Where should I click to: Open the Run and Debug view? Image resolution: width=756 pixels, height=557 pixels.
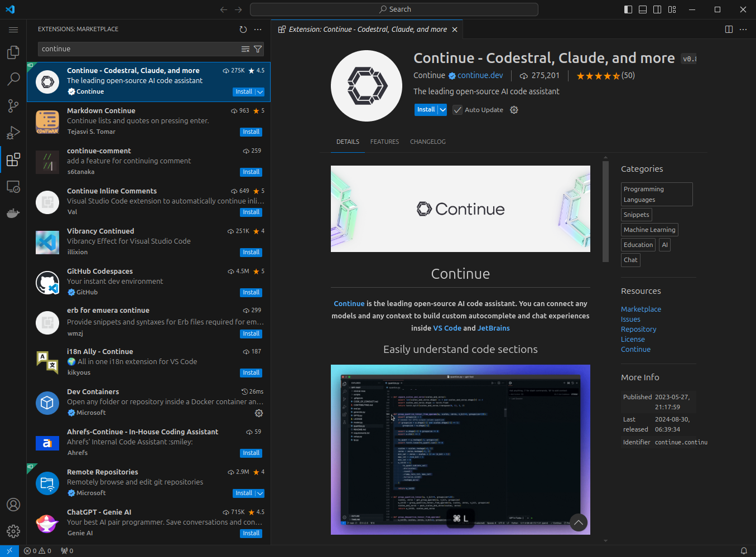pos(13,133)
